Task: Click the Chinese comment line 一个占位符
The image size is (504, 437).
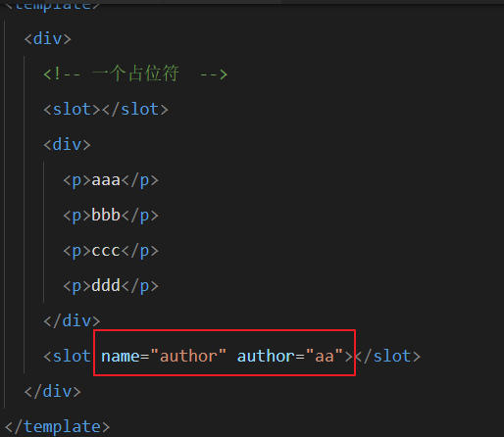Action: 135,73
